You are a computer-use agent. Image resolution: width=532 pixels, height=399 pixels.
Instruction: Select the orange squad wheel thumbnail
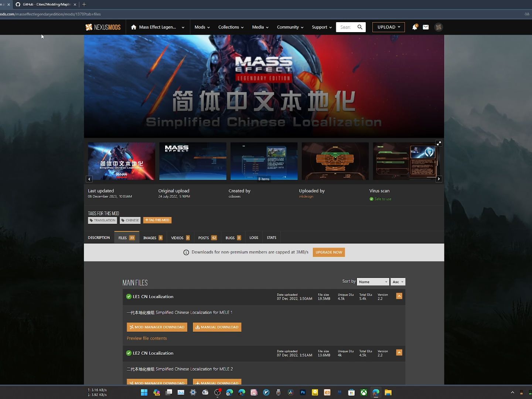click(x=335, y=161)
